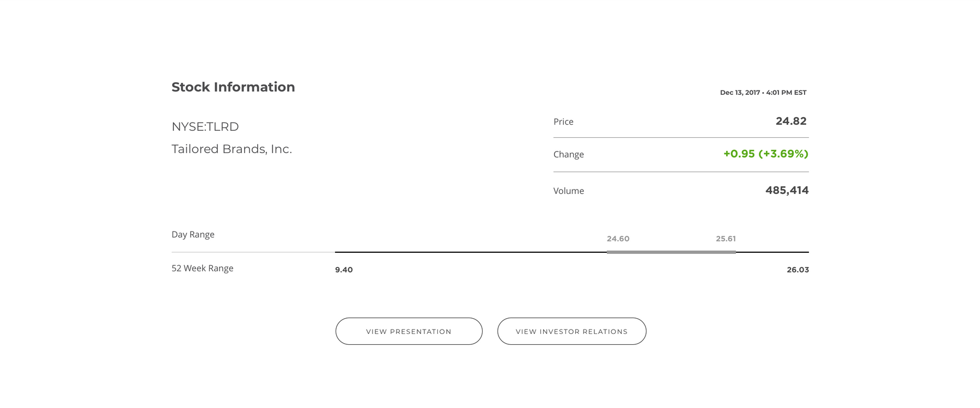
Task: Click the 24.60 day low value
Action: tap(618, 239)
